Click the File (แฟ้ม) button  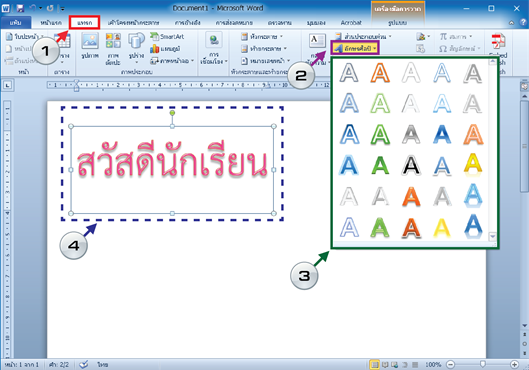(16, 23)
